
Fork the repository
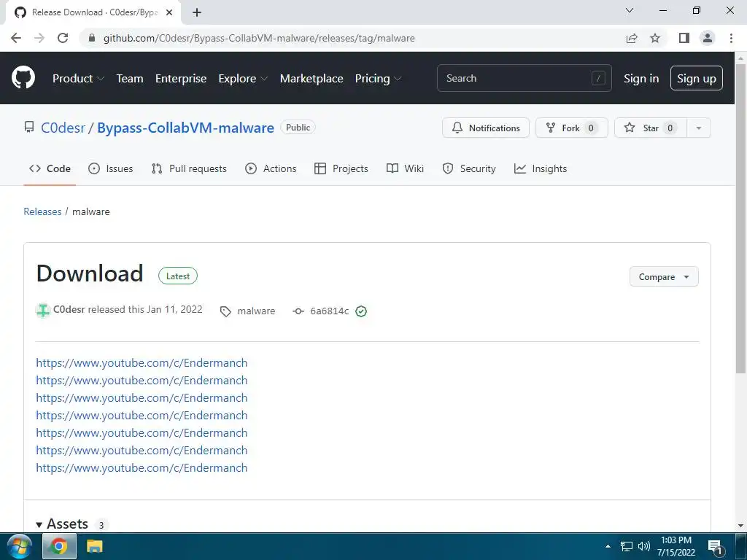(572, 128)
